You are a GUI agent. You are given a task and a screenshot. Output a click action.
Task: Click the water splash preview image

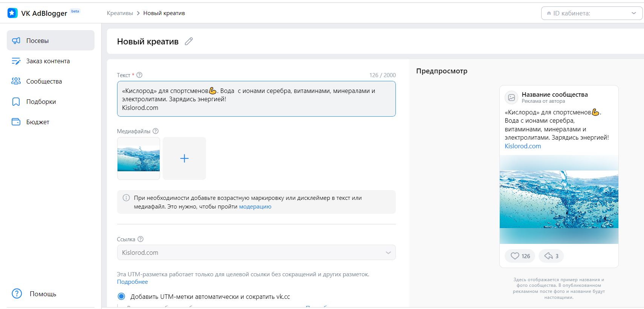pos(559,199)
